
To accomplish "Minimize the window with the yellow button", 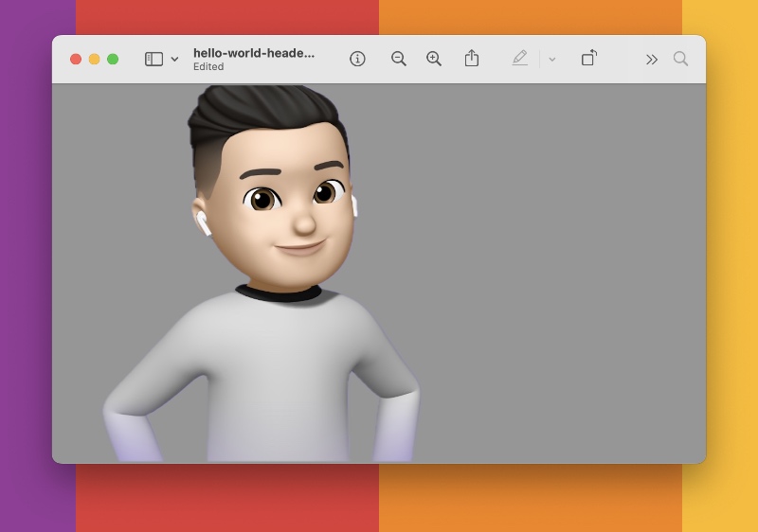I will tap(94, 59).
